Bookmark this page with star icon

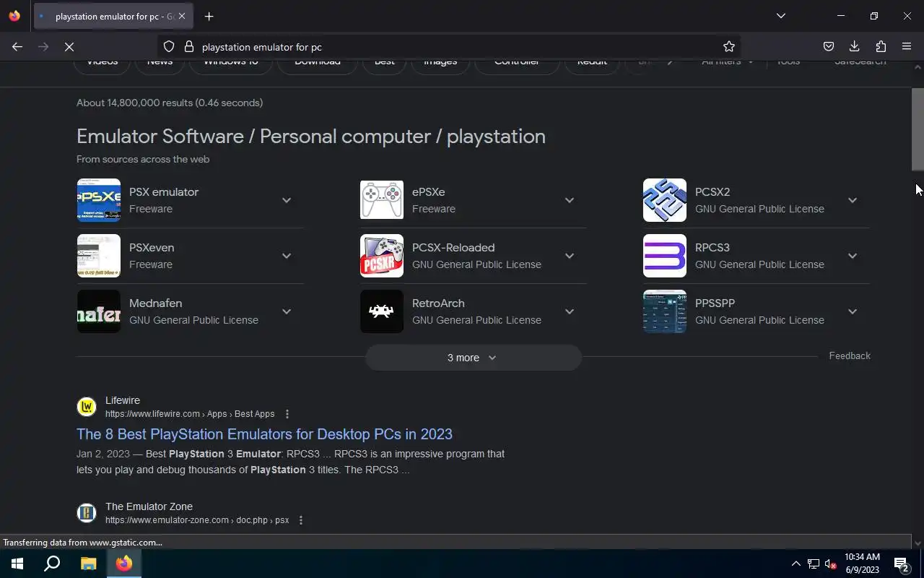(x=729, y=46)
